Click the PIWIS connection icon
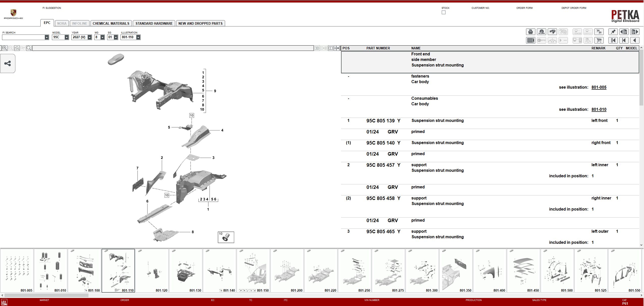This screenshot has height=306, width=644. (577, 32)
